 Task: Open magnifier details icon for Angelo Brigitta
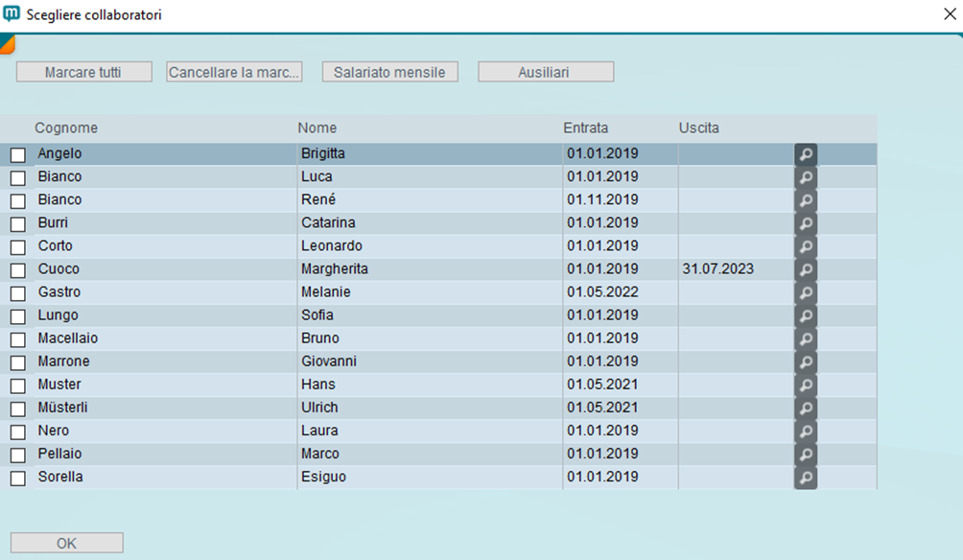pos(806,154)
